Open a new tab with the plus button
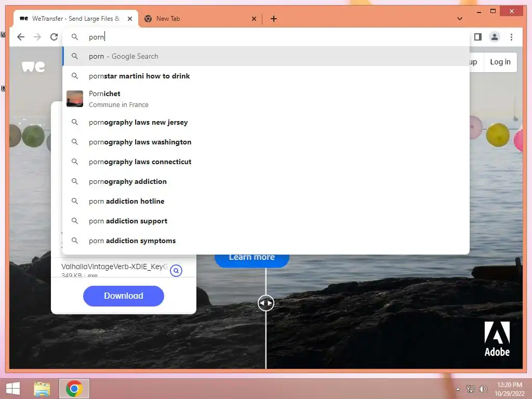The image size is (532, 399). pos(274,19)
